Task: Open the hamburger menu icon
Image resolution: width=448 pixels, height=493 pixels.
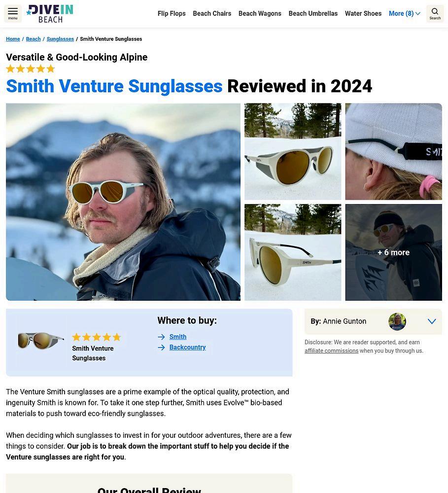Action: pyautogui.click(x=13, y=13)
